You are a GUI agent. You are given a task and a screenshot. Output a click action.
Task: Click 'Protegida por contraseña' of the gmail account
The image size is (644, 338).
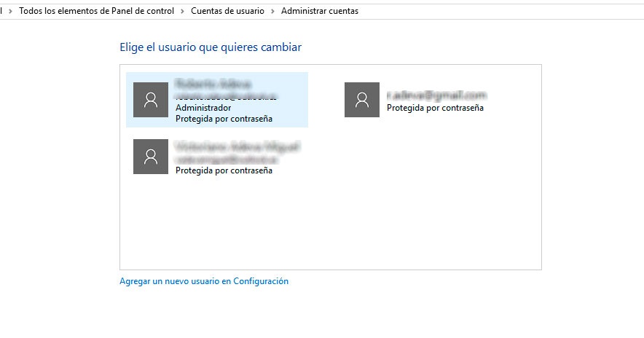435,108
